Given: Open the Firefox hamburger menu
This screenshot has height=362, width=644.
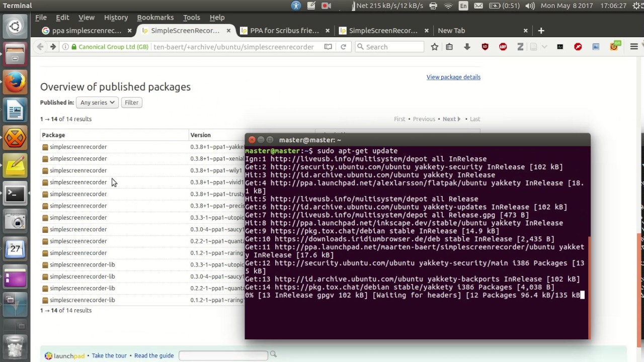Looking at the screenshot, I should tap(634, 47).
